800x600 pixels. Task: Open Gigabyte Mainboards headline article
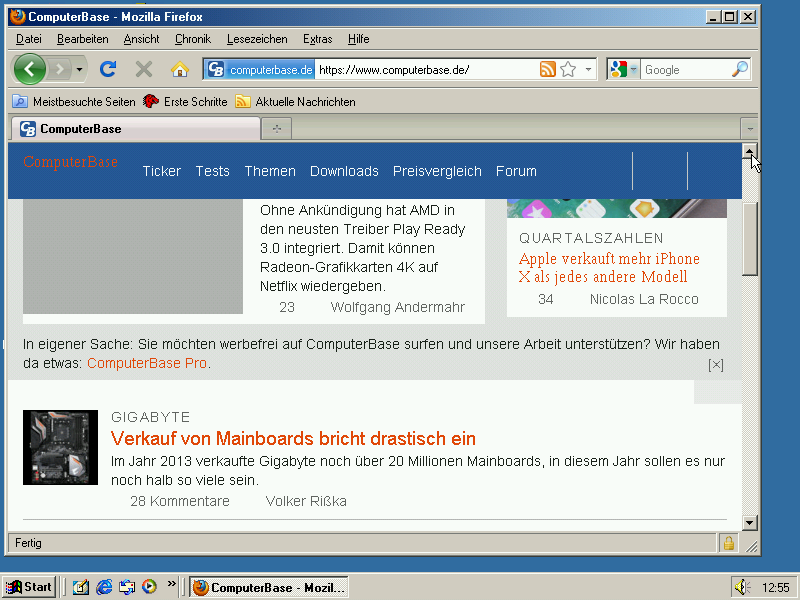coord(293,438)
